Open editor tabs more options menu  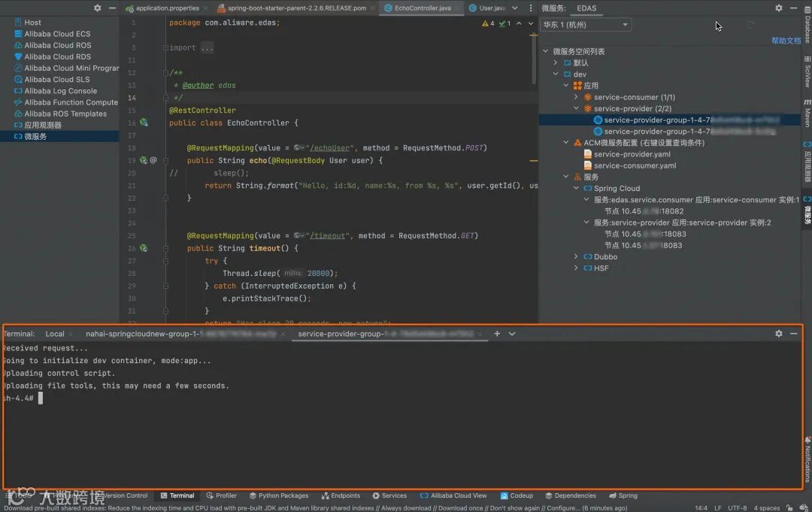pyautogui.click(x=530, y=8)
